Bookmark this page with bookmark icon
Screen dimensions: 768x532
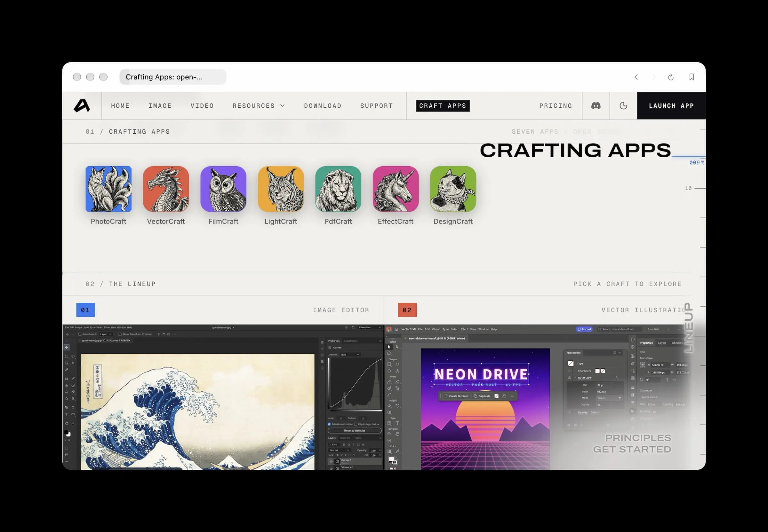[692, 77]
